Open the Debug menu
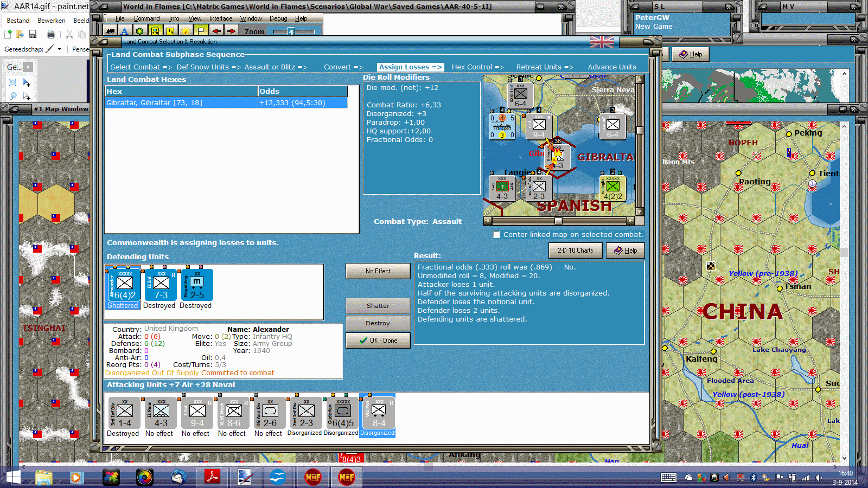The width and height of the screenshot is (868, 488). 278,18
